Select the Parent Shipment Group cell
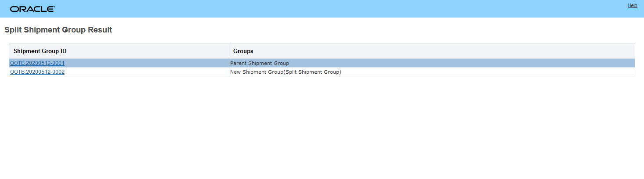644x179 pixels. pos(260,63)
